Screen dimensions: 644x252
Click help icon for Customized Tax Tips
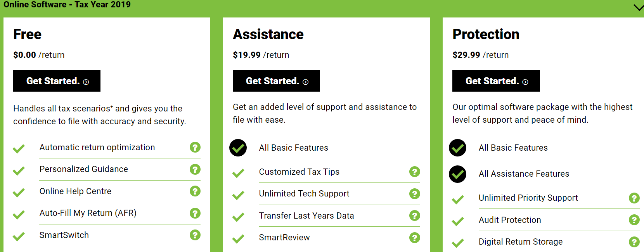tap(415, 172)
